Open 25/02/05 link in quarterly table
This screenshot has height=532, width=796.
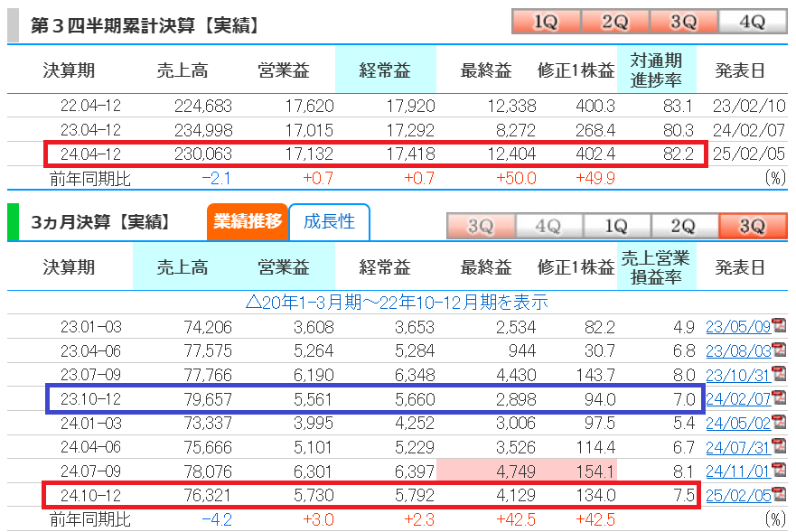pyautogui.click(x=738, y=496)
